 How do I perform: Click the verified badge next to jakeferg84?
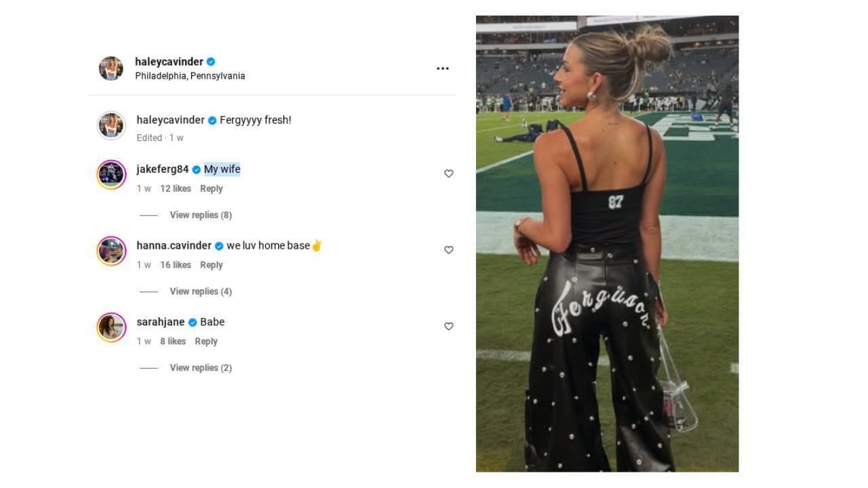pyautogui.click(x=196, y=169)
